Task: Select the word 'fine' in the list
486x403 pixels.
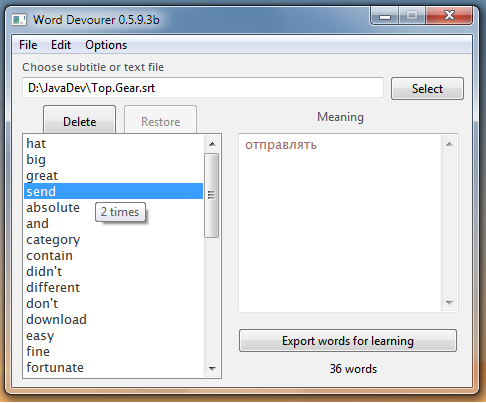Action: [113, 351]
